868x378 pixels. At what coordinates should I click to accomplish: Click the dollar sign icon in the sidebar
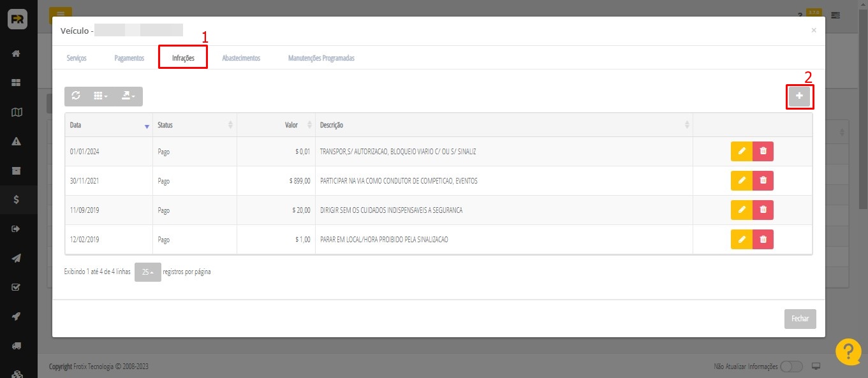[17, 200]
